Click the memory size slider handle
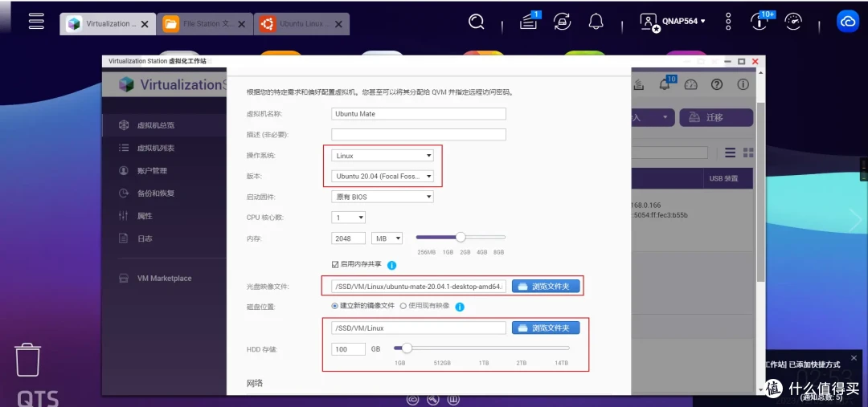 pyautogui.click(x=461, y=238)
